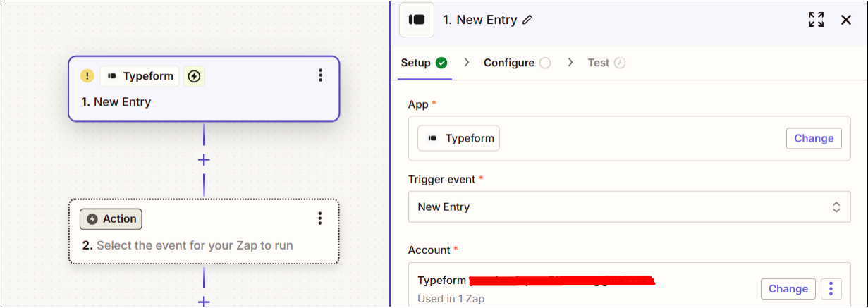The image size is (868, 308).
Task: Close the step editor panel
Action: point(846,20)
